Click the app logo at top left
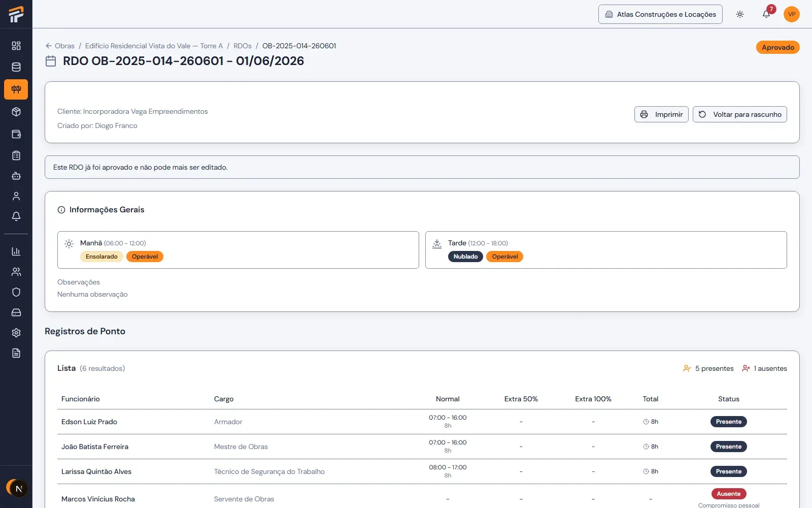This screenshot has width=812, height=508. pyautogui.click(x=16, y=14)
